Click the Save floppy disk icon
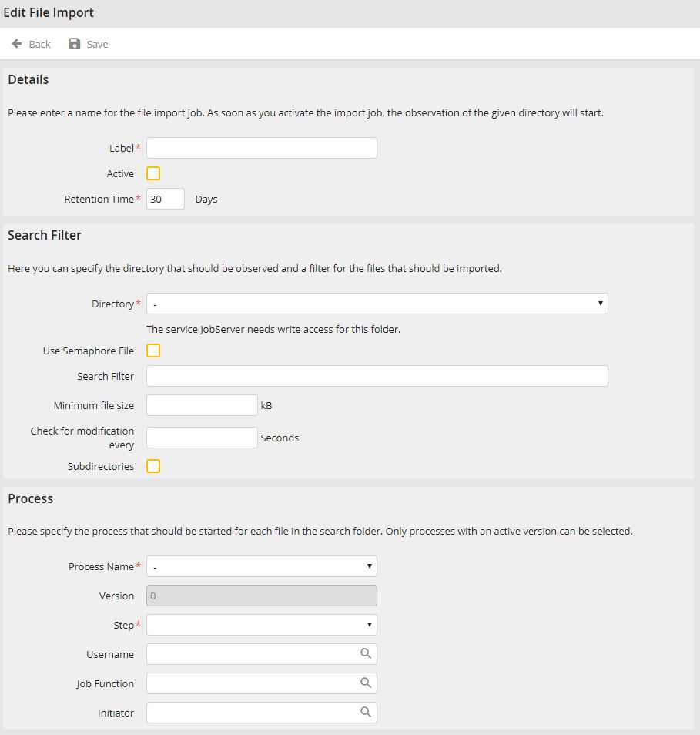This screenshot has height=735, width=700. 75,44
